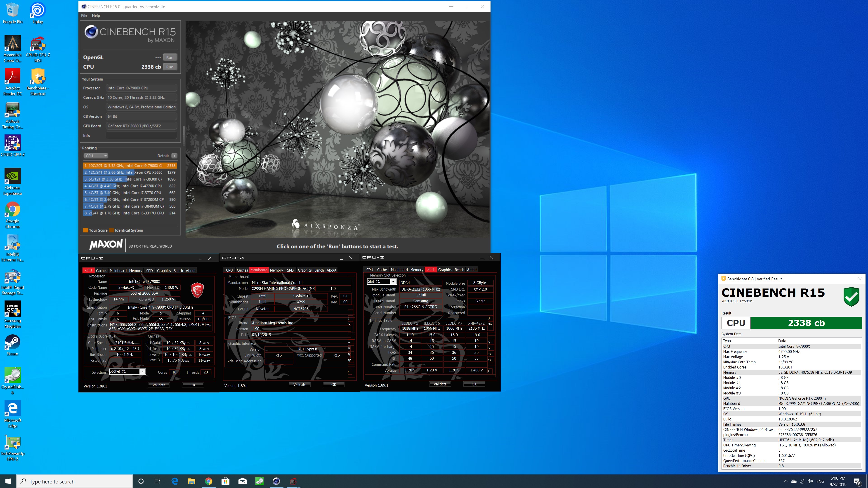Image resolution: width=868 pixels, height=488 pixels.
Task: Click the green 2338 cb result bar
Action: click(x=806, y=323)
